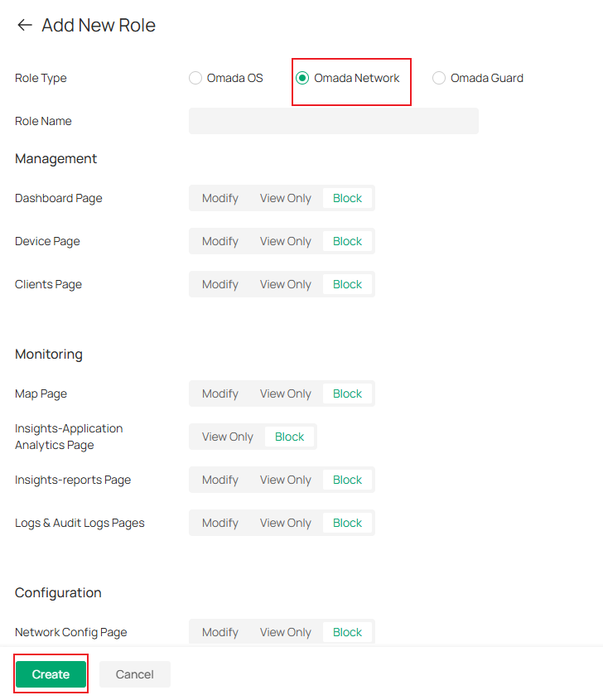
Task: Set Clients Page permission to Modify
Action: 220,284
